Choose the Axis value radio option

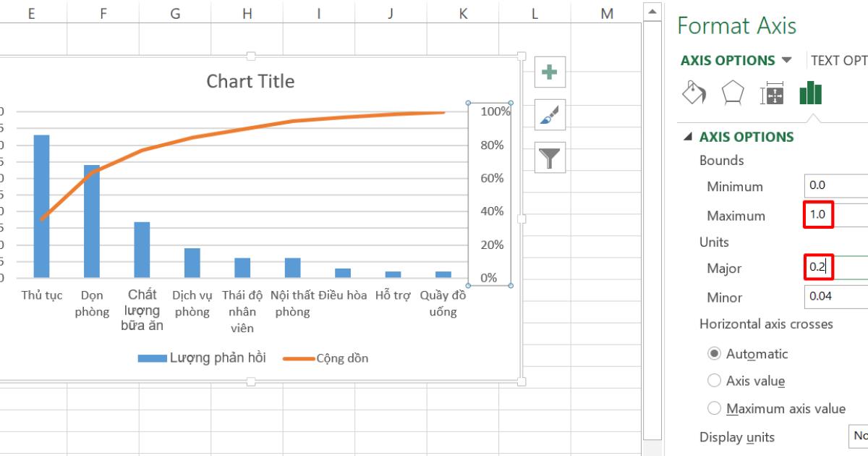tap(714, 381)
